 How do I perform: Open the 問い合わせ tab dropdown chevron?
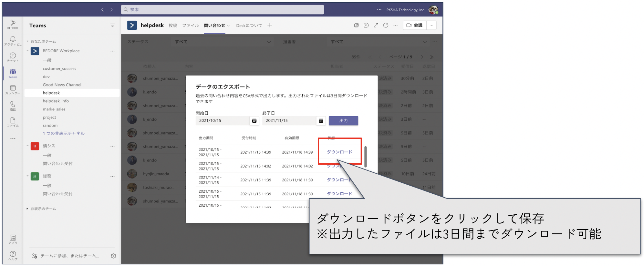coord(229,26)
